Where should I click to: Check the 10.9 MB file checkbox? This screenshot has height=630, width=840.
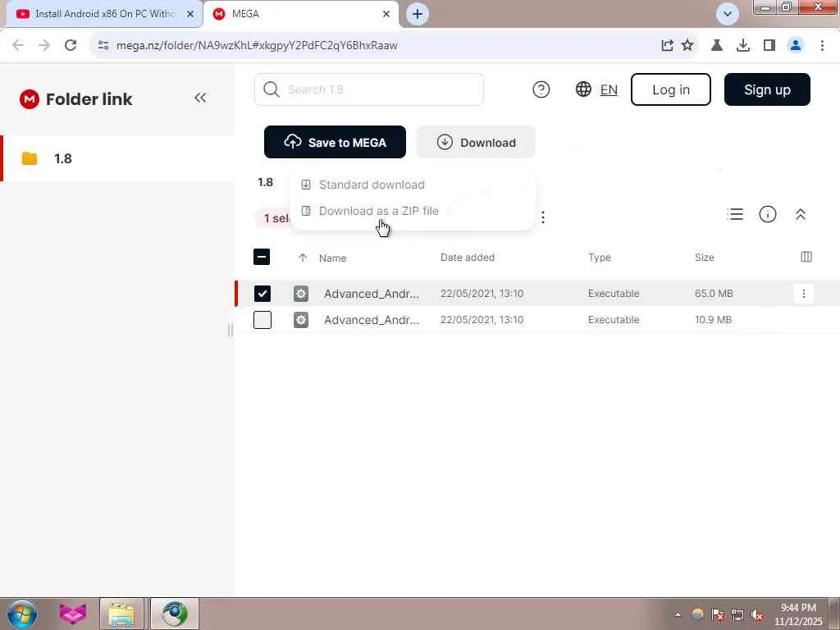(262, 320)
